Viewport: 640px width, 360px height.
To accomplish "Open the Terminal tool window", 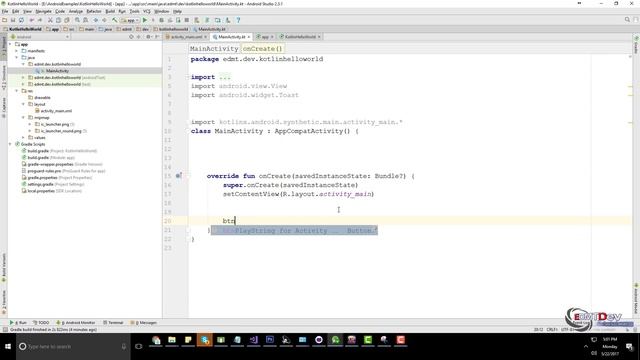I will click(113, 322).
